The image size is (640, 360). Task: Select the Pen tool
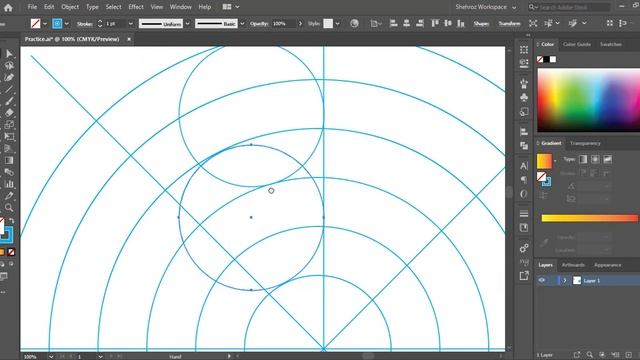(9, 78)
